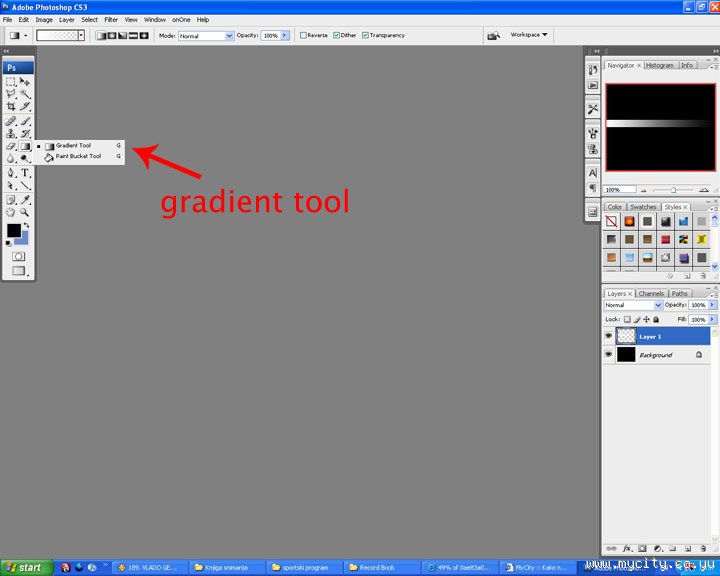Select the Brush tool
The height and width of the screenshot is (576, 720).
[25, 121]
